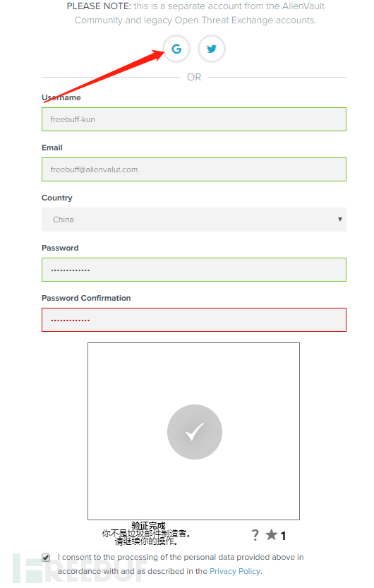Image resolution: width=374 pixels, height=588 pixels.
Task: Toggle the personal data consent checkbox
Action: tap(46, 558)
